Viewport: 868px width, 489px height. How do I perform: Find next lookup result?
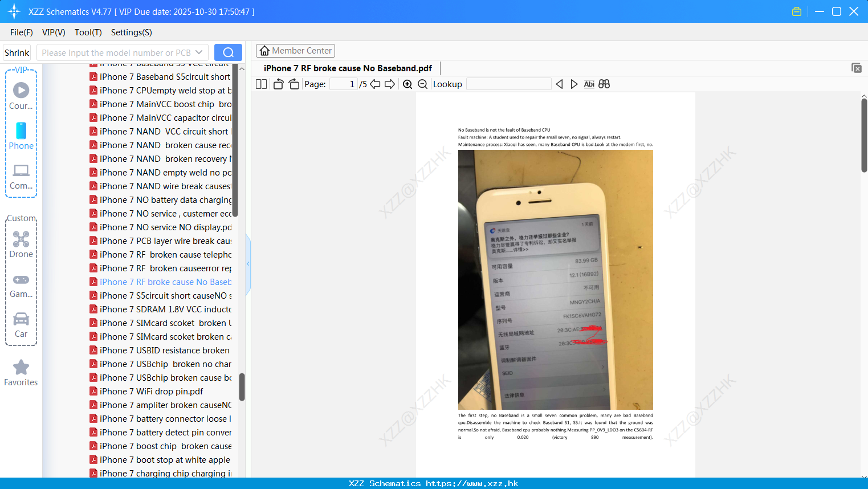(x=574, y=84)
